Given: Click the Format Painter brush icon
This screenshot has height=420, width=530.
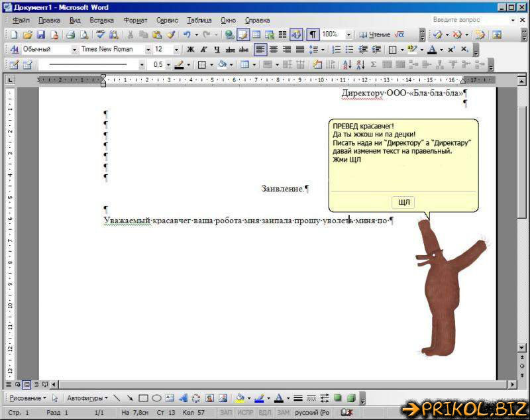Looking at the screenshot, I should (170, 34).
